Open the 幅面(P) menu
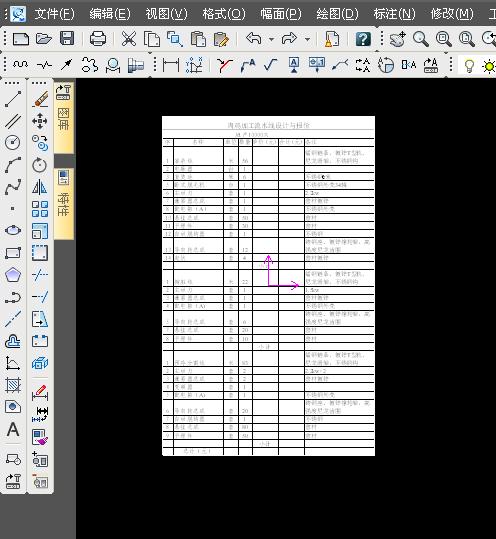The width and height of the screenshot is (496, 539). pos(281,14)
